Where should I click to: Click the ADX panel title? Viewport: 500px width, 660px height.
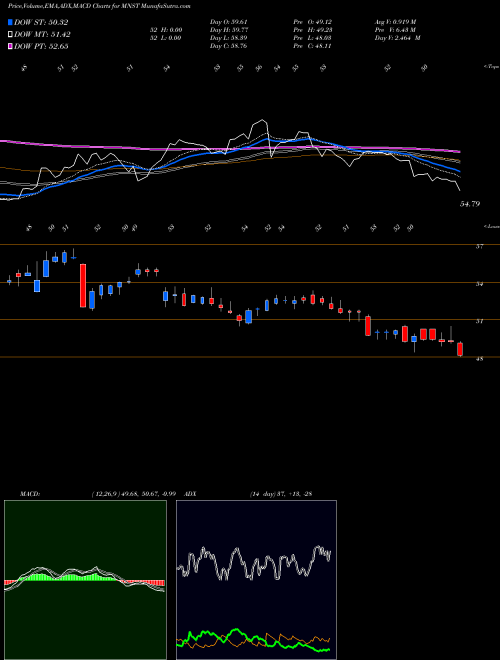point(190,494)
